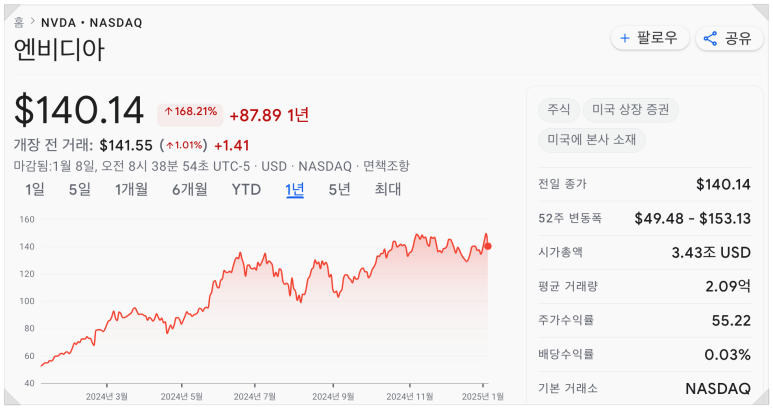
Task: Click the share icon beside 공유
Action: pyautogui.click(x=710, y=38)
